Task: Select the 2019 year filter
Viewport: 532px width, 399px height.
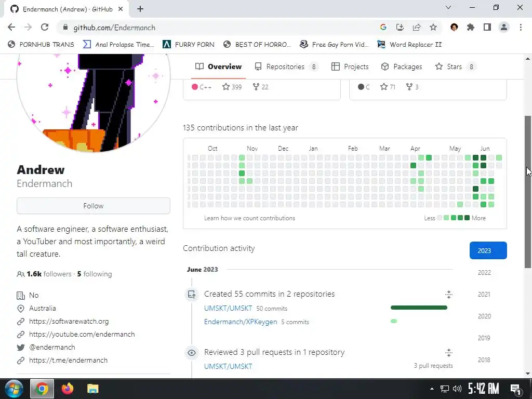Action: coord(484,338)
